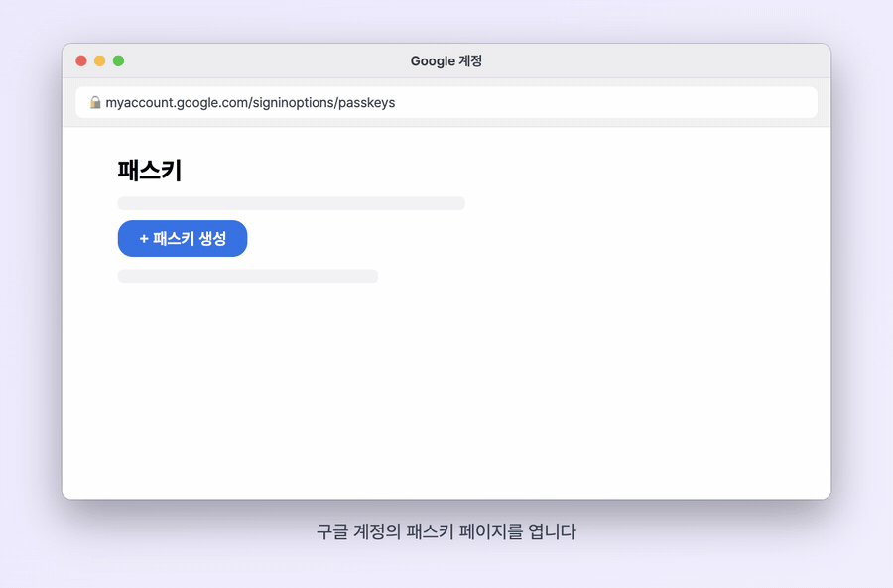893x588 pixels.
Task: Click the myaccount.google.com address bar
Action: (446, 102)
